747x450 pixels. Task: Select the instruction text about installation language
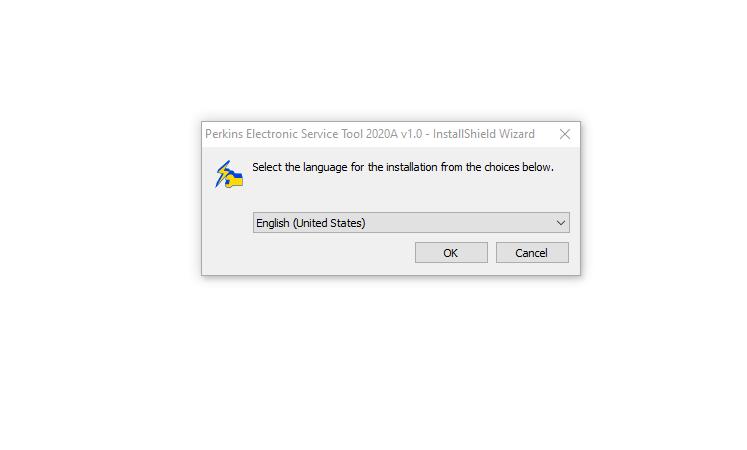point(403,167)
